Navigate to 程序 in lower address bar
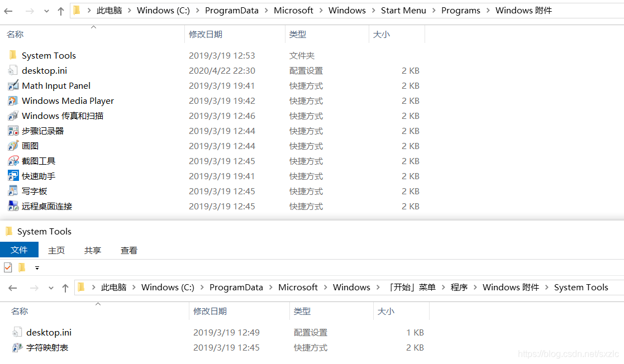 pos(459,287)
